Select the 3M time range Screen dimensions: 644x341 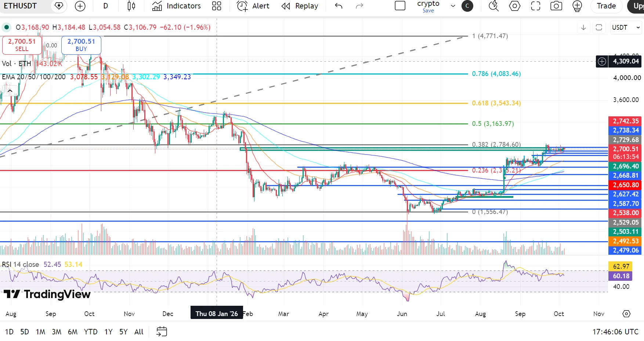(x=57, y=332)
